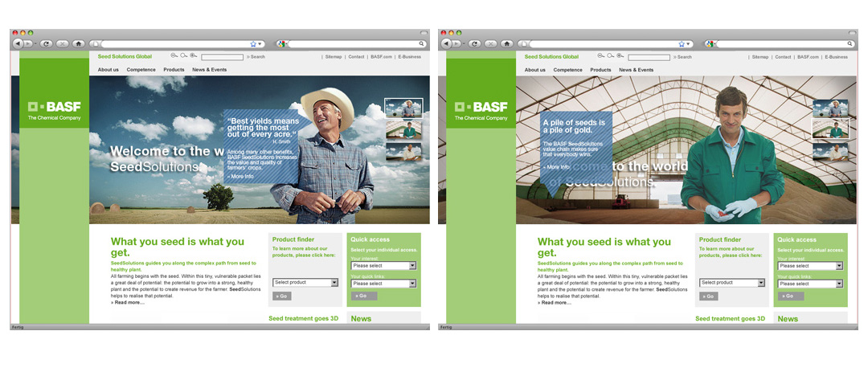Click the Google search engine icon in right window
The height and width of the screenshot is (376, 868).
point(709,43)
